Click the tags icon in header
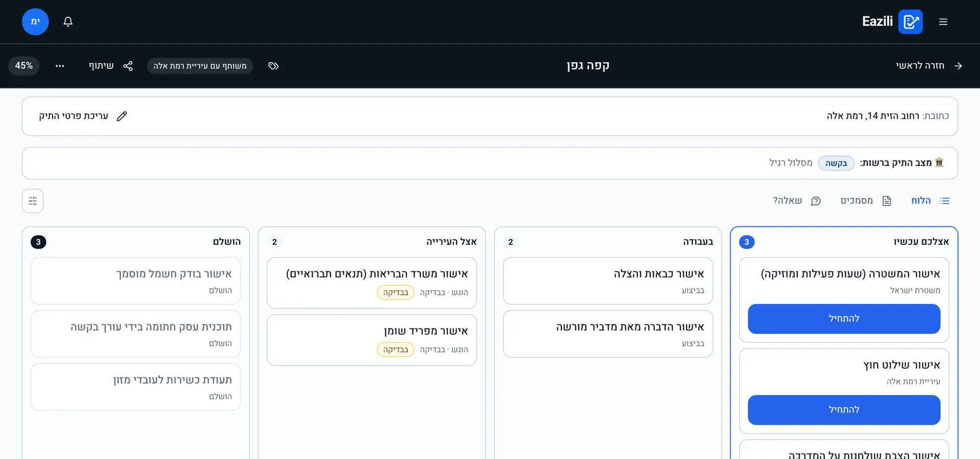The width and height of the screenshot is (980, 459). click(x=274, y=66)
